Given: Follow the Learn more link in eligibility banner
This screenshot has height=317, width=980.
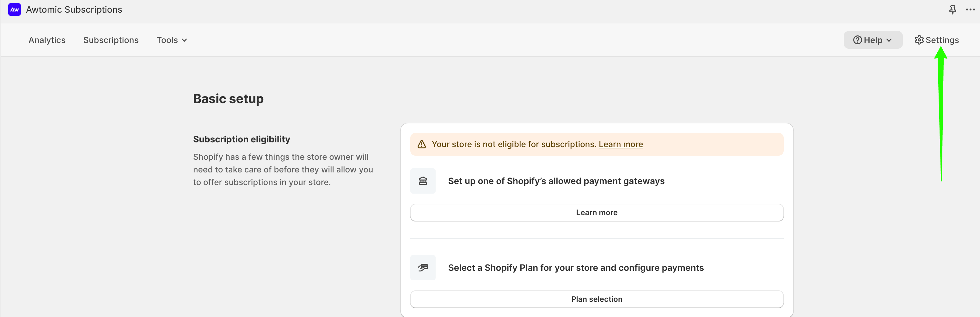Looking at the screenshot, I should pyautogui.click(x=621, y=144).
